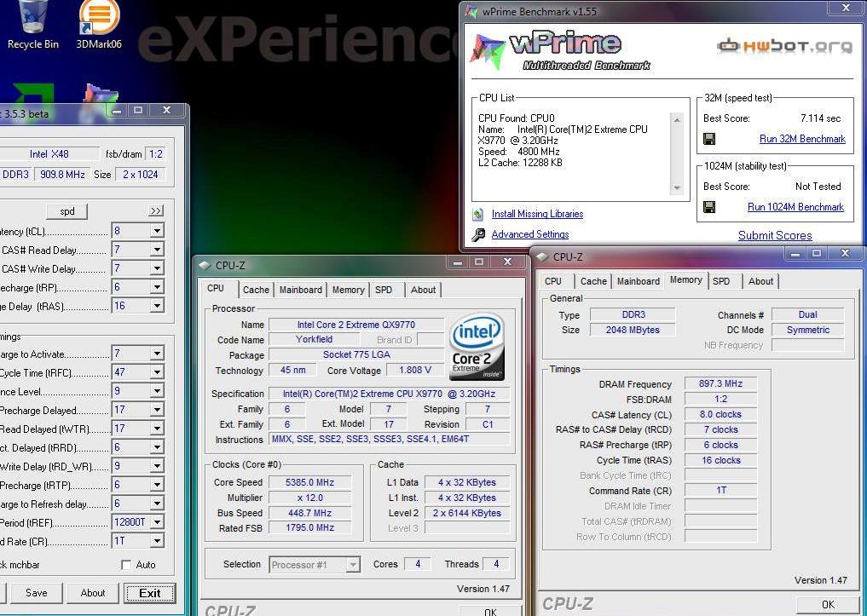This screenshot has width=867, height=616.
Task: Click OK button in right CPU-Z window
Action: (828, 604)
